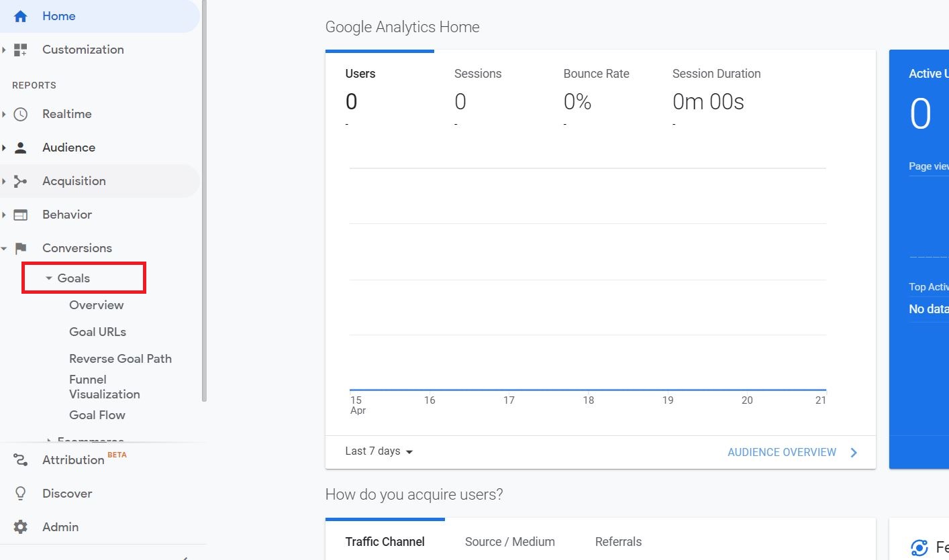This screenshot has height=560, width=949.
Task: Click the Conversions flag icon
Action: (x=21, y=248)
